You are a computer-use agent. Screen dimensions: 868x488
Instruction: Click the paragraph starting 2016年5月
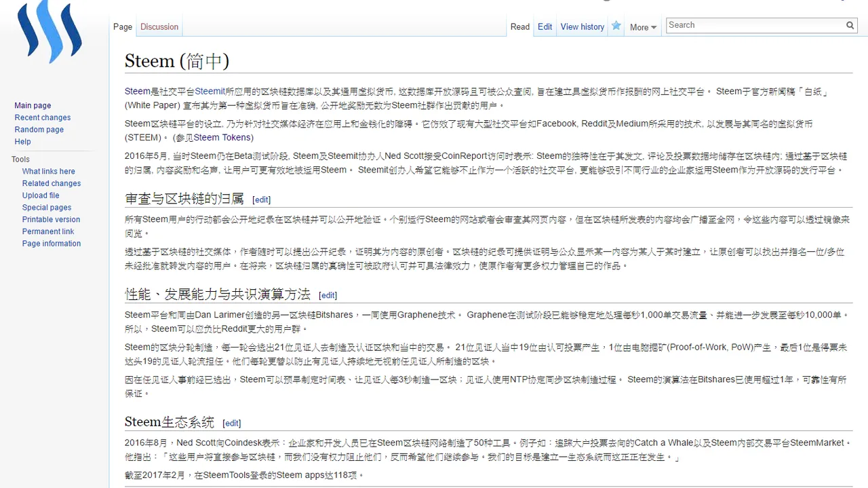[x=486, y=163]
